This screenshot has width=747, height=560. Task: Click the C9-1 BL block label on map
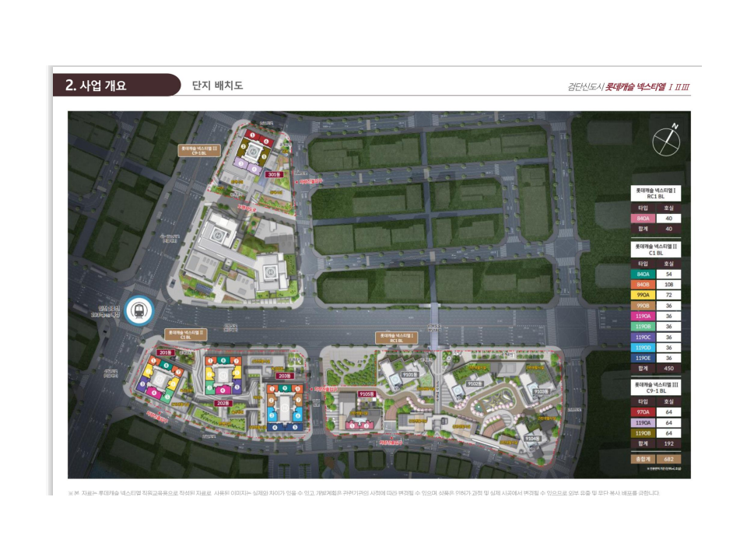click(199, 150)
